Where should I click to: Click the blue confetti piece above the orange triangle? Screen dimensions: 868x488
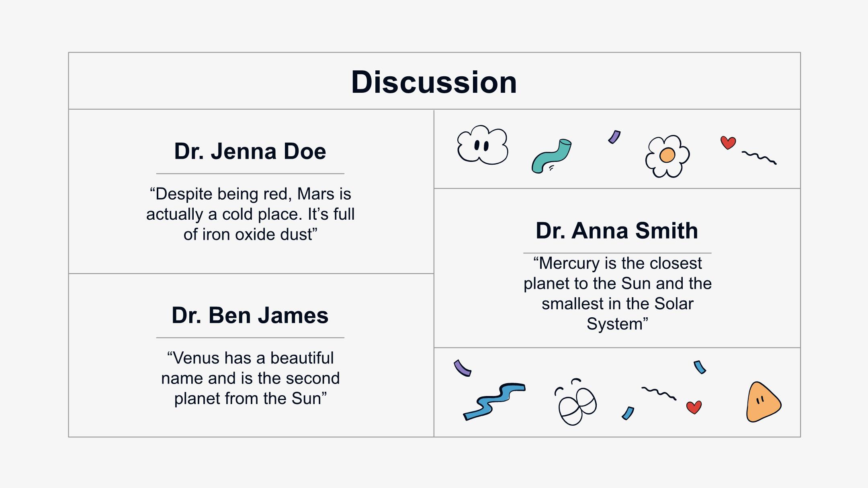pyautogui.click(x=700, y=367)
